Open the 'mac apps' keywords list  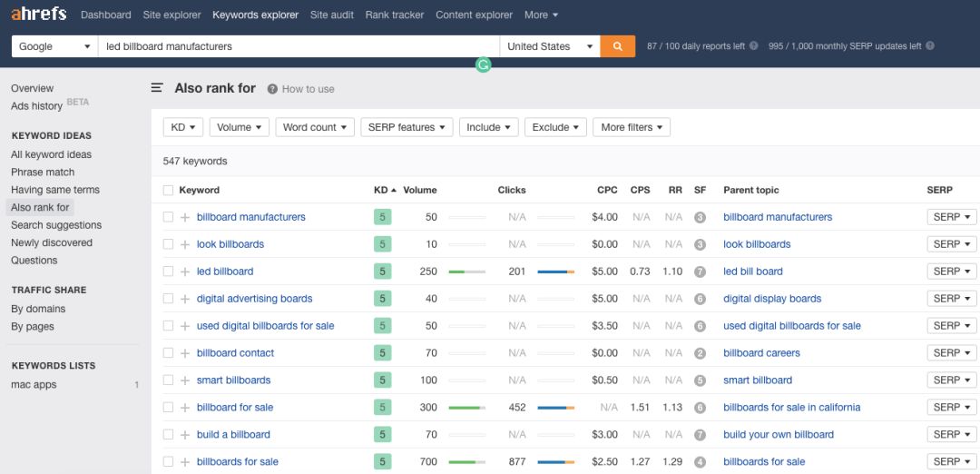point(34,385)
